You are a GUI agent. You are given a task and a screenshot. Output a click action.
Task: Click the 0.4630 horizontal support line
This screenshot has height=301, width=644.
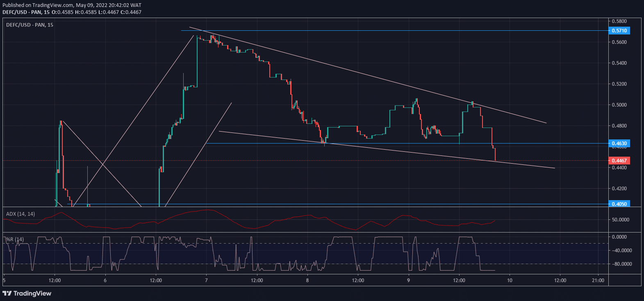pos(407,144)
